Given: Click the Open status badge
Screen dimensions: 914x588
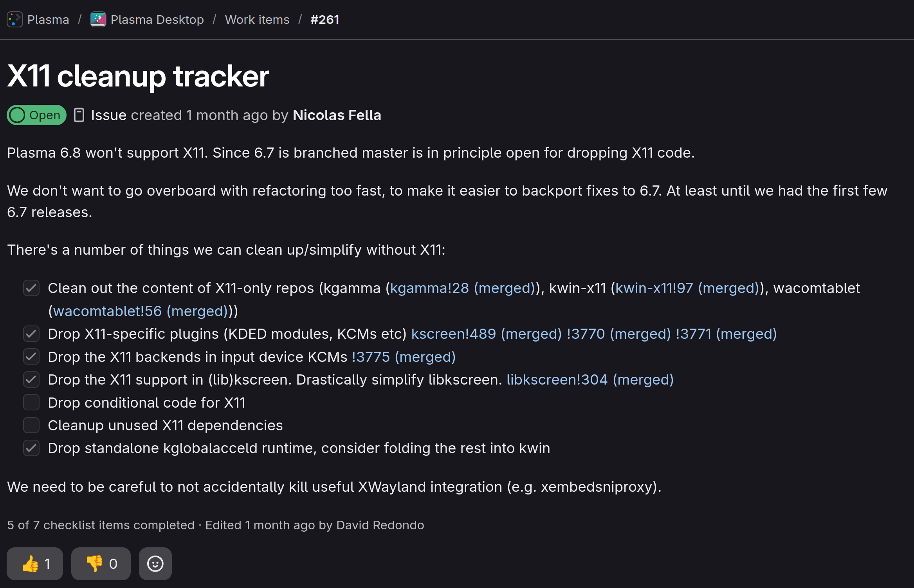Looking at the screenshot, I should pos(36,115).
